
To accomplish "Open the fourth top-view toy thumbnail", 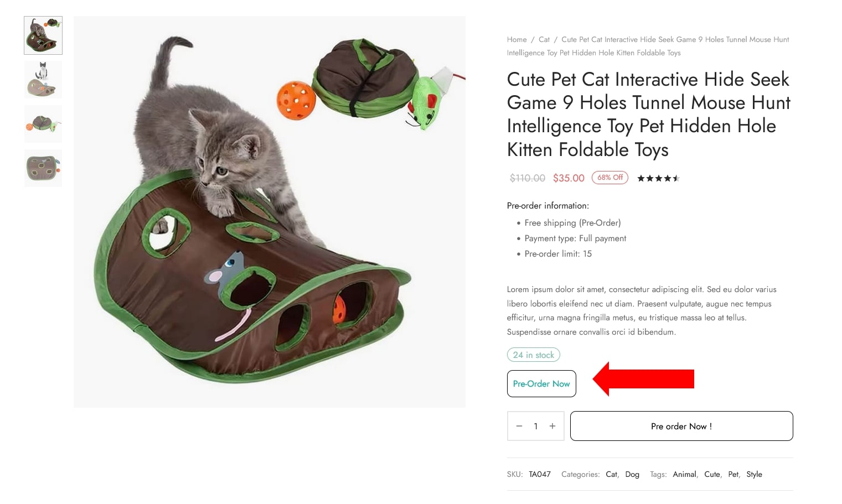I will click(43, 168).
